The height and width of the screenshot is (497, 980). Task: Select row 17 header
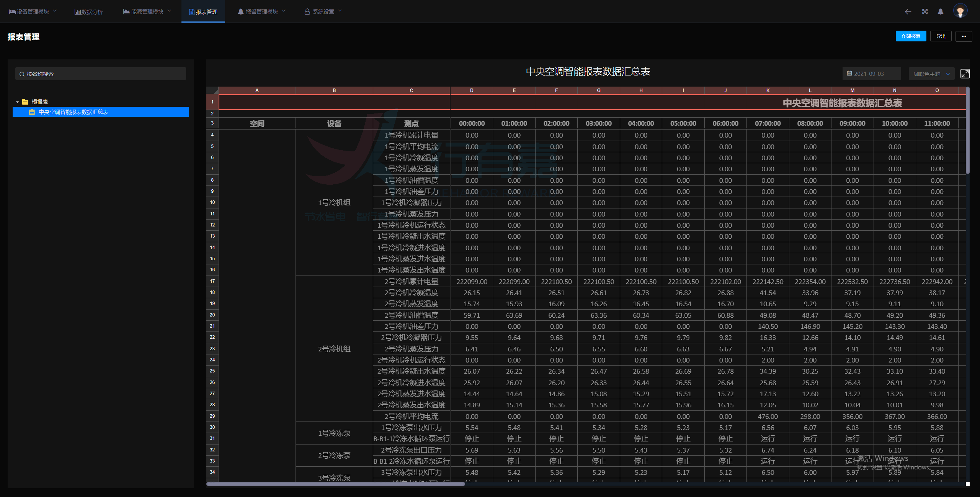point(212,281)
